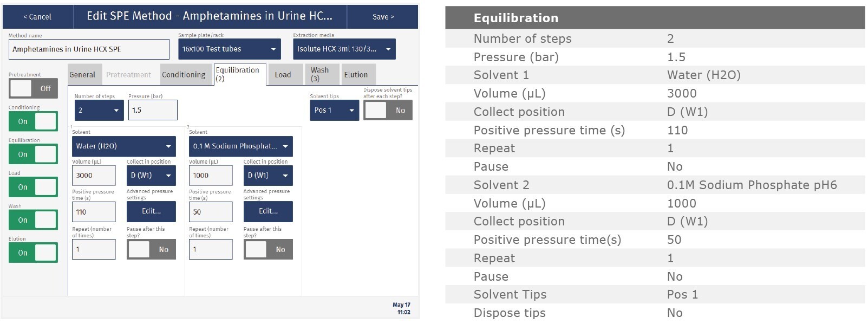868x330 pixels.
Task: Turn off the Wash step toggle
Action: pyautogui.click(x=33, y=220)
